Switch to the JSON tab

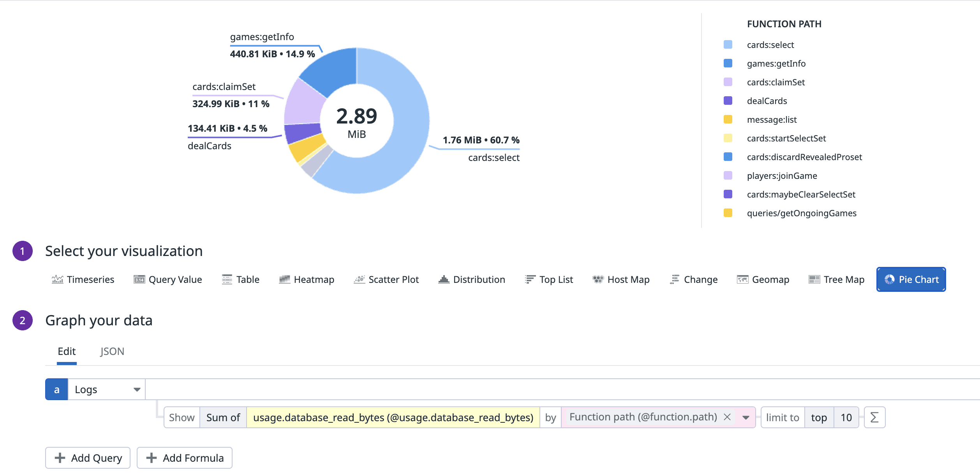112,351
